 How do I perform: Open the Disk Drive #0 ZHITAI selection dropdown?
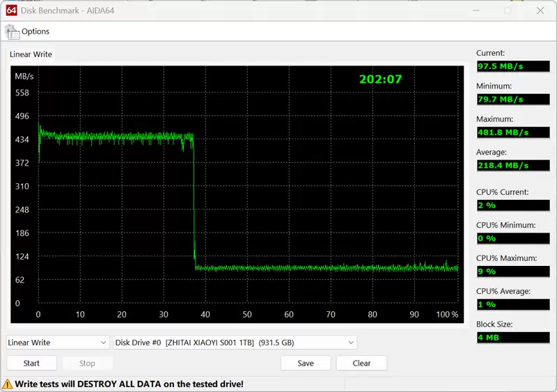click(235, 343)
